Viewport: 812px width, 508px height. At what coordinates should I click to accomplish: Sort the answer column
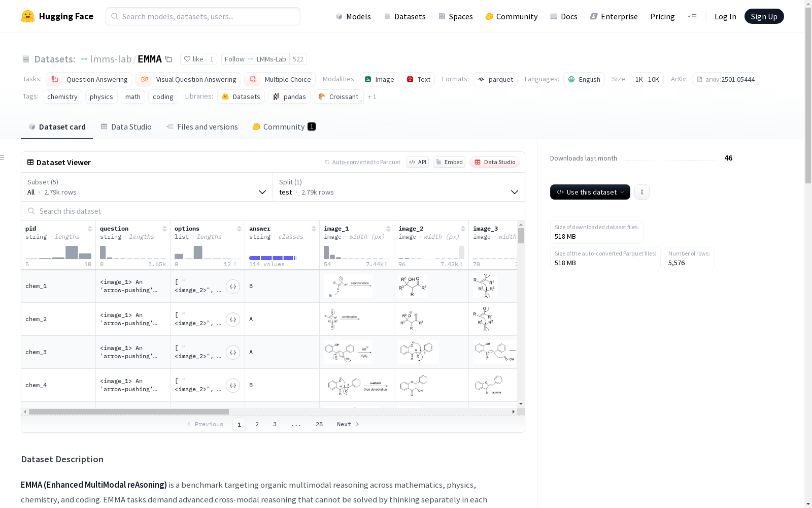[x=314, y=229]
